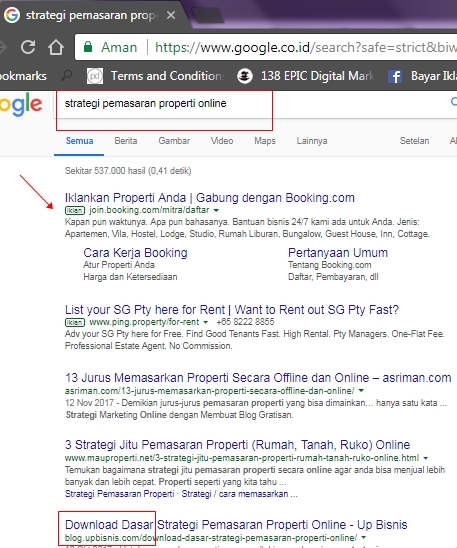Click the Aman security label
This screenshot has height=548, width=457.
click(x=119, y=47)
